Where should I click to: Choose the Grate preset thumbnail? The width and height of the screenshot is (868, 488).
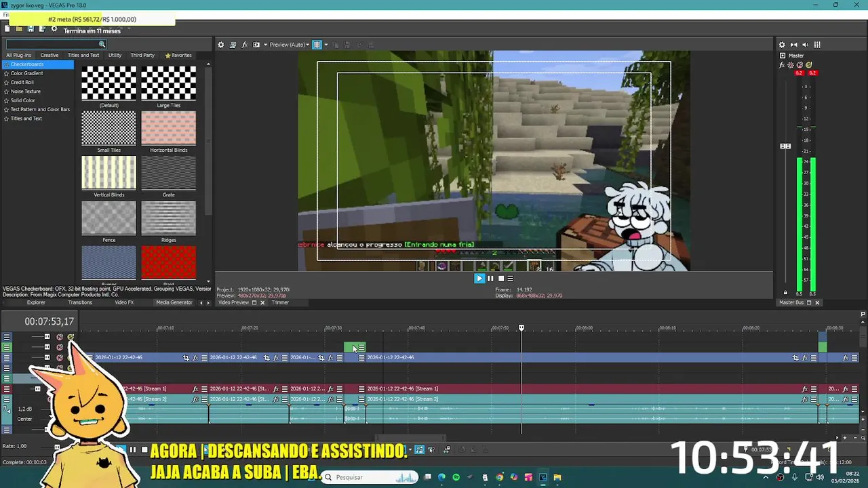[168, 173]
